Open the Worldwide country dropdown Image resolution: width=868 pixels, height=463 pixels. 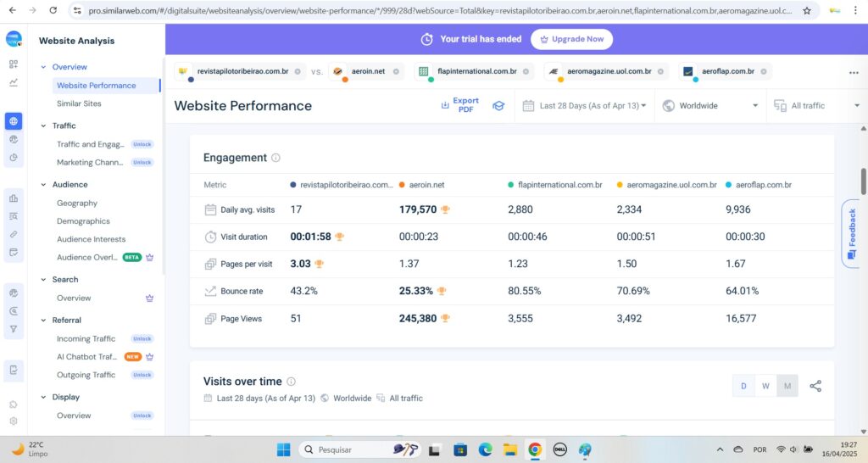tap(710, 106)
